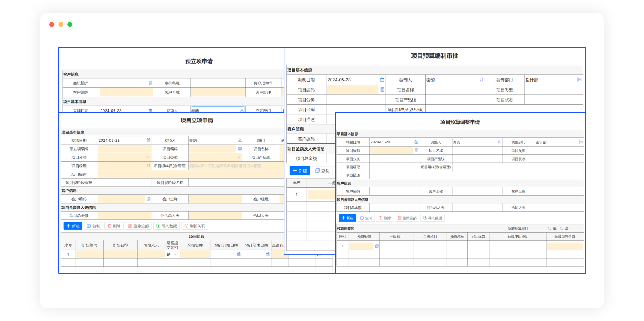Screen dimensions: 644x321
Task: Open 项目编码 lookup icon in 项目预算编制审批
Action: click(382, 90)
